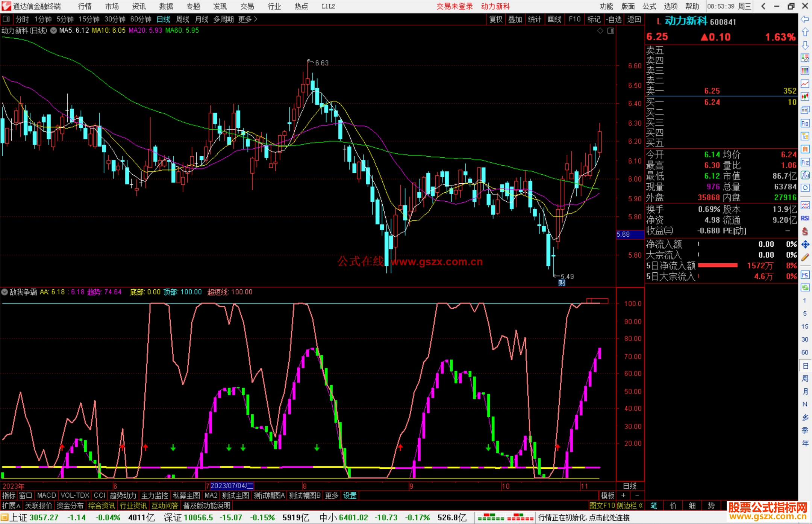Click the red 5日净流入额 bar
Screen dimensions: 812x524
pyautogui.click(x=717, y=266)
